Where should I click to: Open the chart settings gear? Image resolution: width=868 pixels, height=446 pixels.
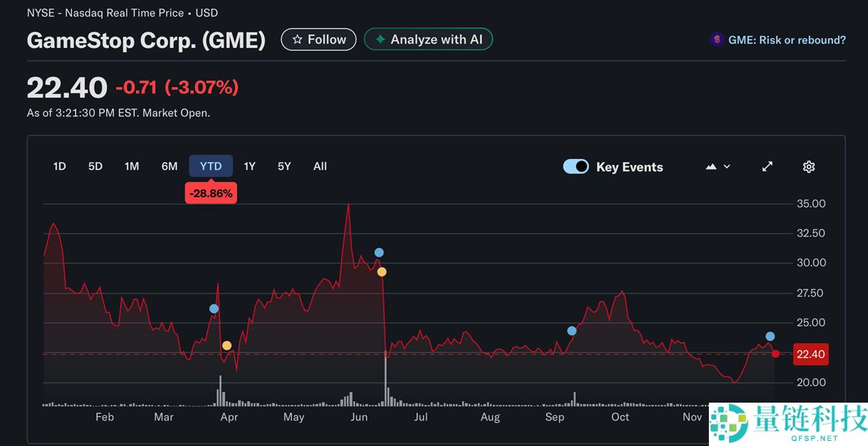[808, 166]
